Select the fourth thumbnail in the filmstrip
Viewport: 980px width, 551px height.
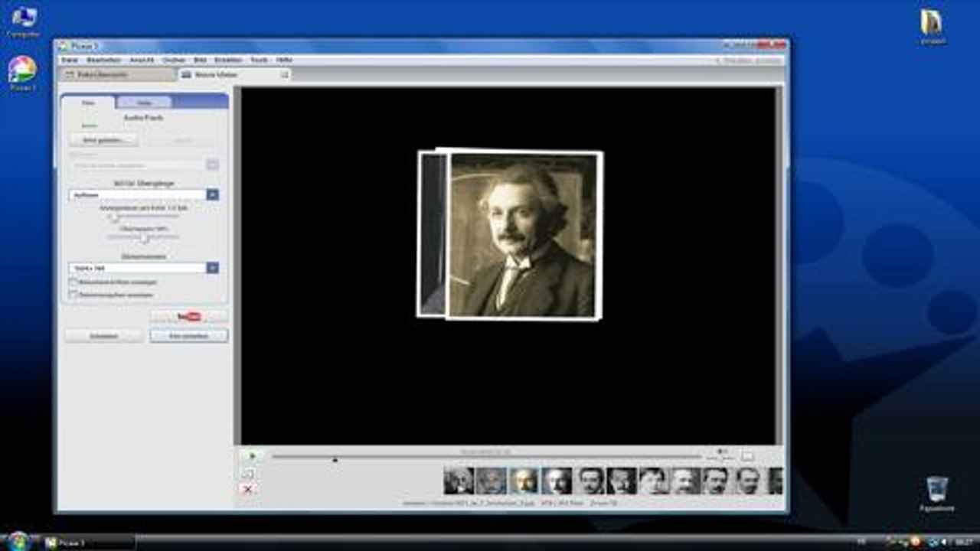click(x=557, y=481)
